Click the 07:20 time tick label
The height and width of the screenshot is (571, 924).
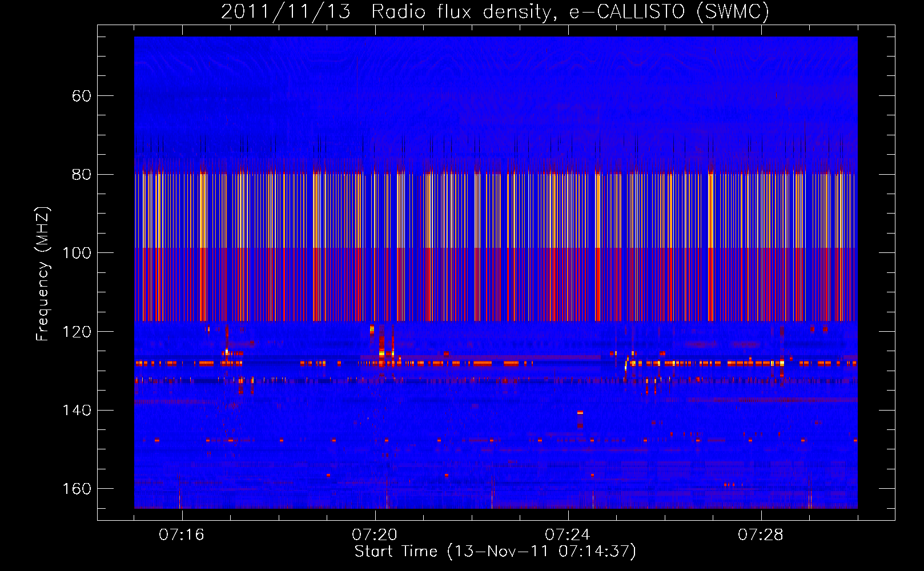(375, 535)
